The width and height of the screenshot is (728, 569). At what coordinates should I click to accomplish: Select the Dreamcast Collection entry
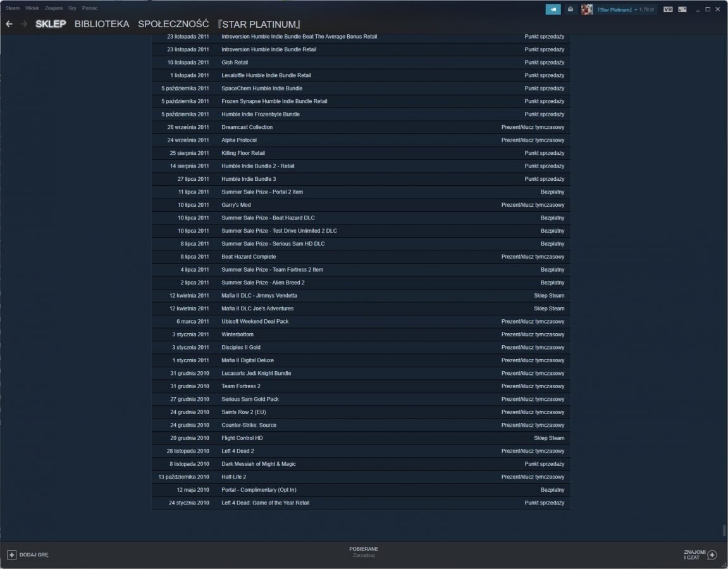tap(247, 127)
